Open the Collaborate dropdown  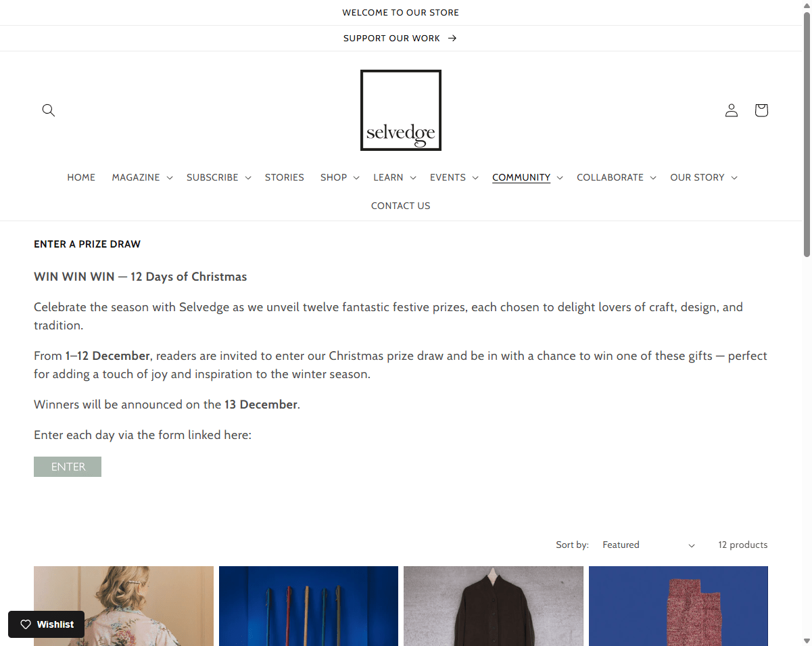tap(617, 177)
